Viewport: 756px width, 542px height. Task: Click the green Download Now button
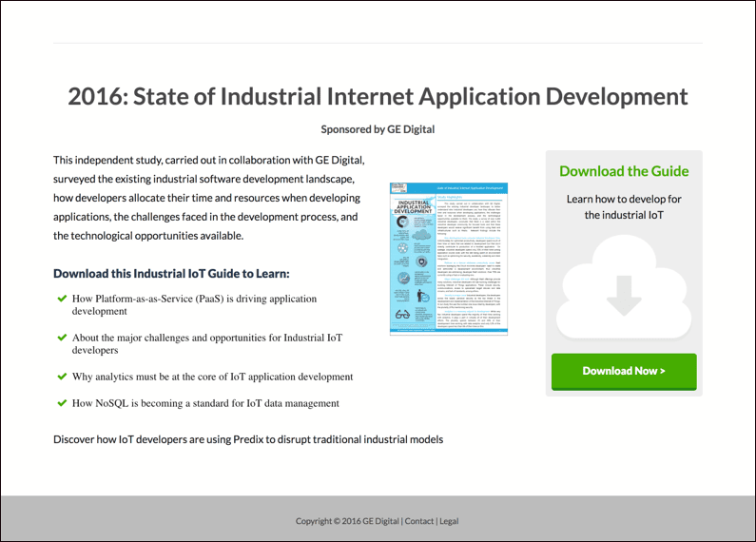click(624, 371)
